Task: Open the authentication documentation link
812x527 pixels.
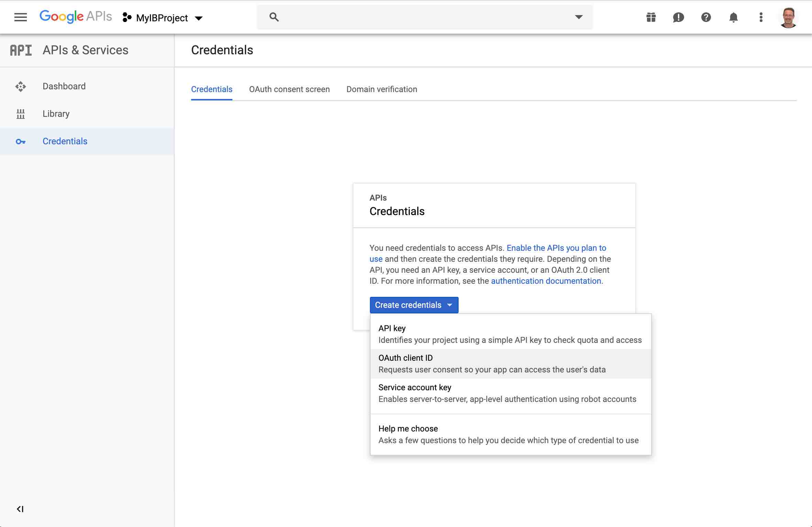Action: point(546,281)
